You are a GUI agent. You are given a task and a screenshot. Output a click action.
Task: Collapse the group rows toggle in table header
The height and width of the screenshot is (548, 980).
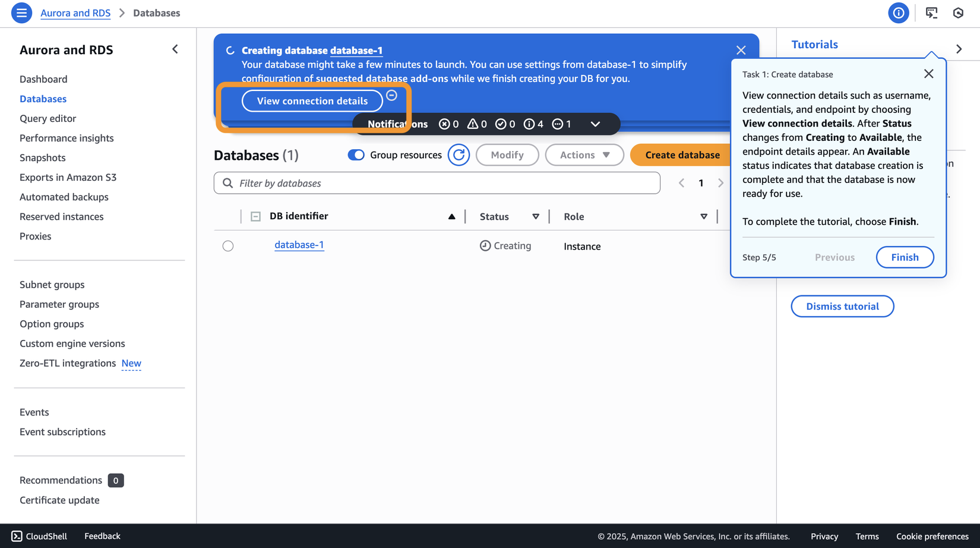[255, 216]
